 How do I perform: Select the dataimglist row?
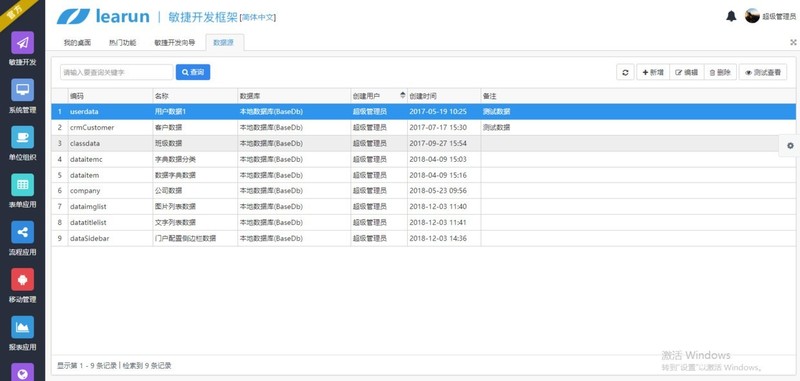pos(423,207)
